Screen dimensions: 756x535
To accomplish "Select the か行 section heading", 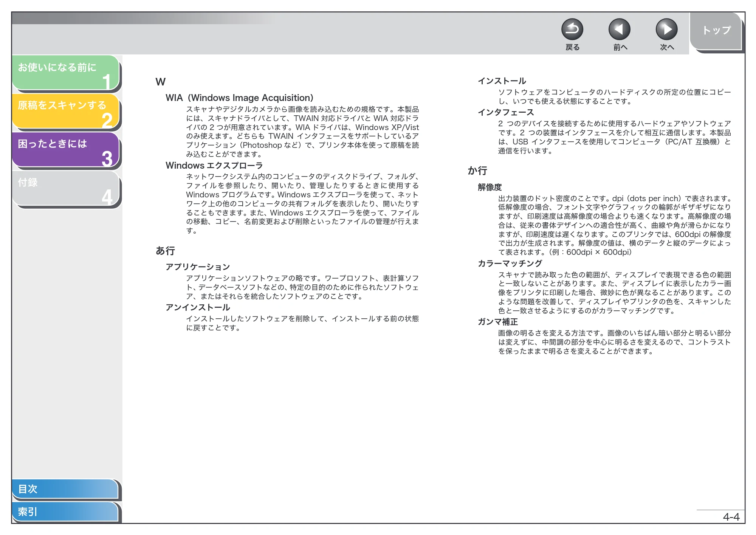I will [x=477, y=171].
